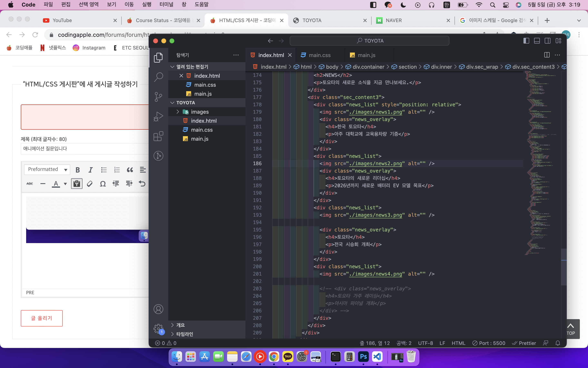Image resolution: width=588 pixels, height=368 pixels.
Task: Open the Netflix bookmark
Action: pos(53,48)
